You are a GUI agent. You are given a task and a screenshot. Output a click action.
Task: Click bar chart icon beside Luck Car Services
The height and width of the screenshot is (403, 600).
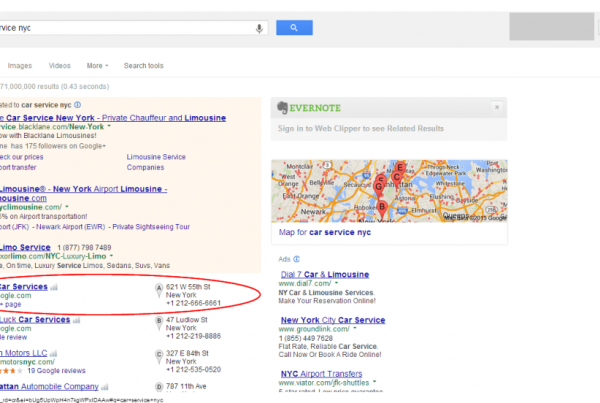pyautogui.click(x=77, y=320)
